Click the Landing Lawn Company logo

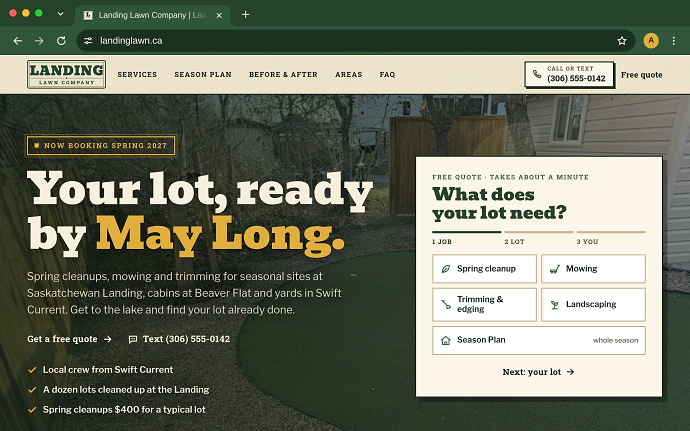pos(66,74)
